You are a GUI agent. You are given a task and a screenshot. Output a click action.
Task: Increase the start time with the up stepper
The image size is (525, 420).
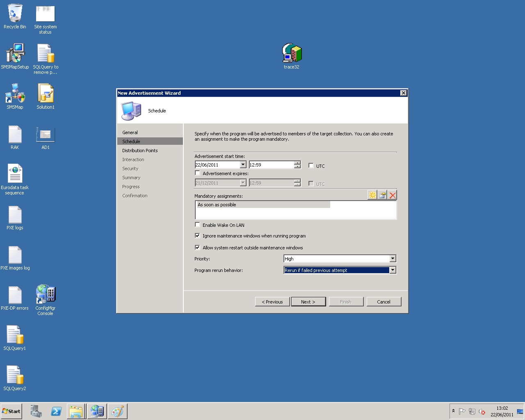(x=297, y=163)
